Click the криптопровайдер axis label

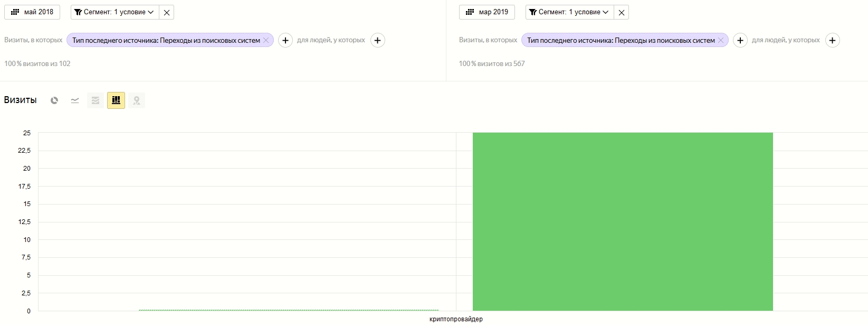(x=456, y=319)
